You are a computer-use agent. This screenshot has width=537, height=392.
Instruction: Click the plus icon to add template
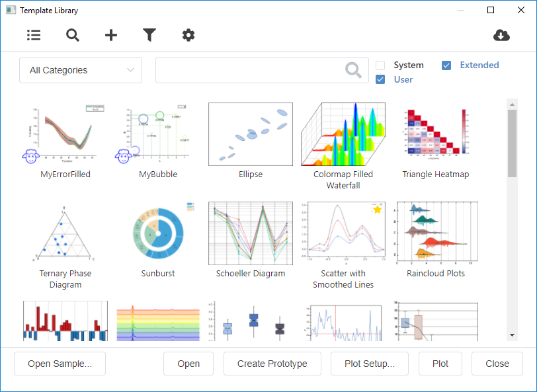[x=110, y=35]
